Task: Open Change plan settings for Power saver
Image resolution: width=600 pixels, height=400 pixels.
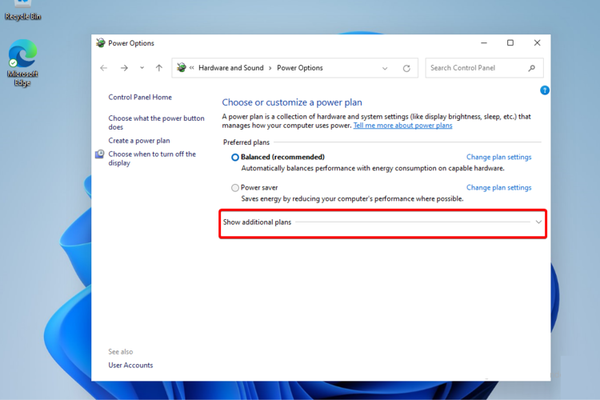Action: tap(498, 188)
